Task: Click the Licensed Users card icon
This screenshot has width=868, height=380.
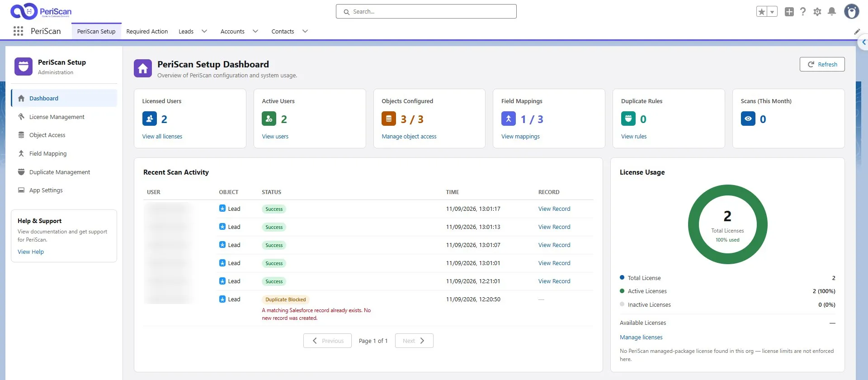Action: point(150,119)
